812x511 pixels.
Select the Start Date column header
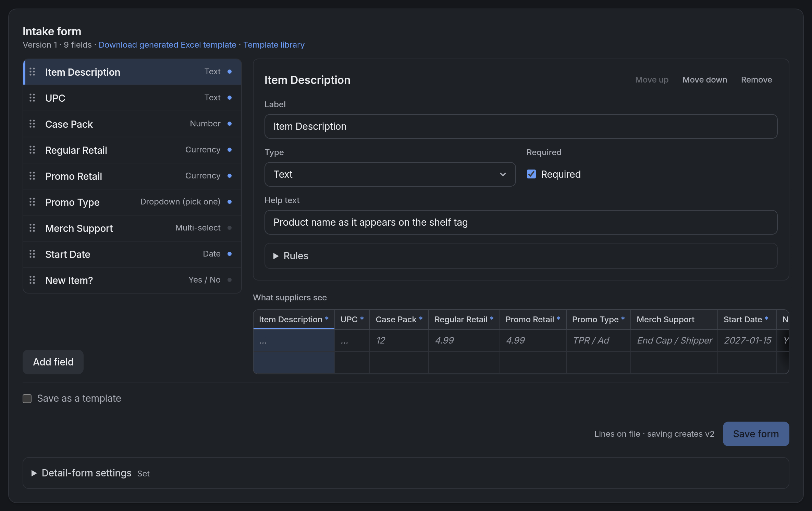coord(747,320)
